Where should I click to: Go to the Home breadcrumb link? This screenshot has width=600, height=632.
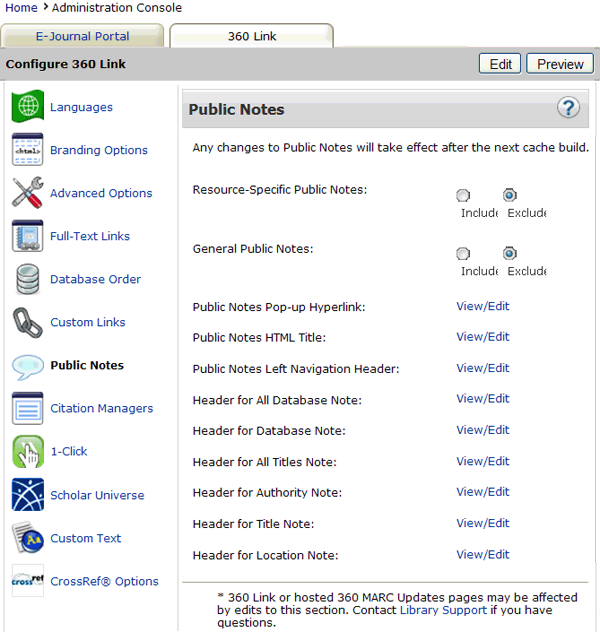(x=21, y=8)
